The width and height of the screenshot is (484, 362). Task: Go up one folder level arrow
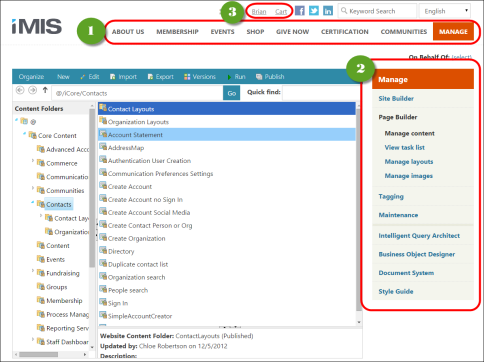[45, 90]
